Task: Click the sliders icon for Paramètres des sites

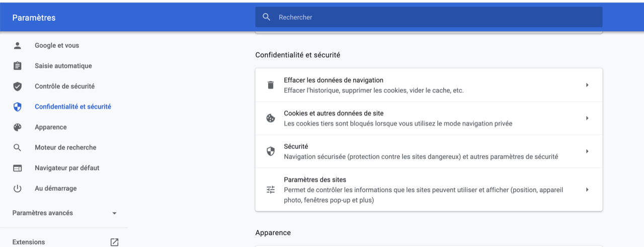Action: (x=271, y=190)
